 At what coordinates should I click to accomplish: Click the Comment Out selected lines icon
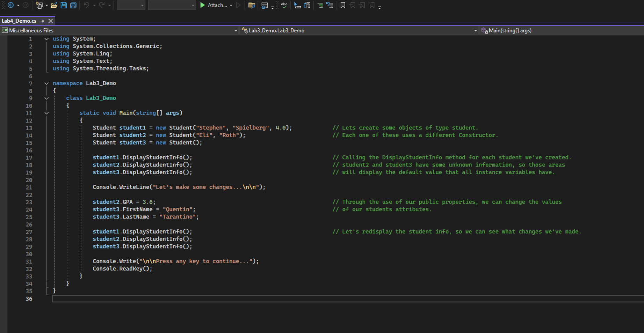pyautogui.click(x=320, y=5)
